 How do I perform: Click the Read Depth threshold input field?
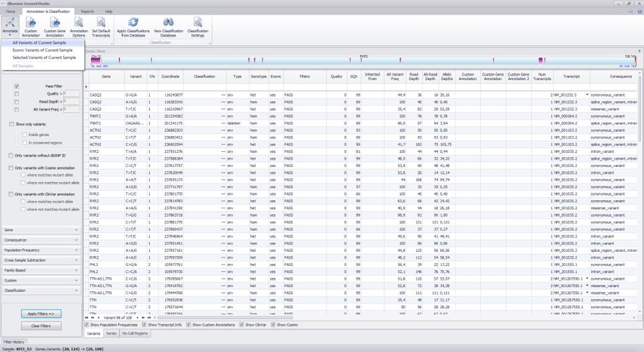pyautogui.click(x=71, y=101)
